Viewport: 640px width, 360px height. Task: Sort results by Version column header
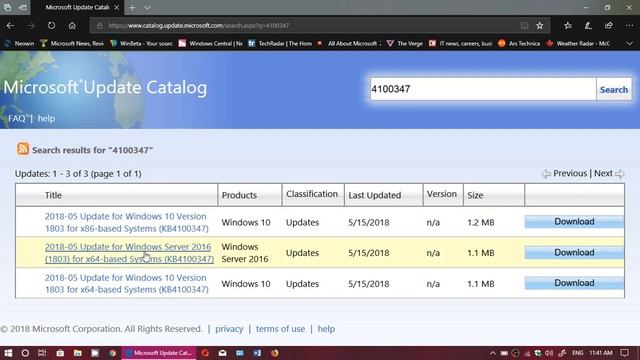442,194
